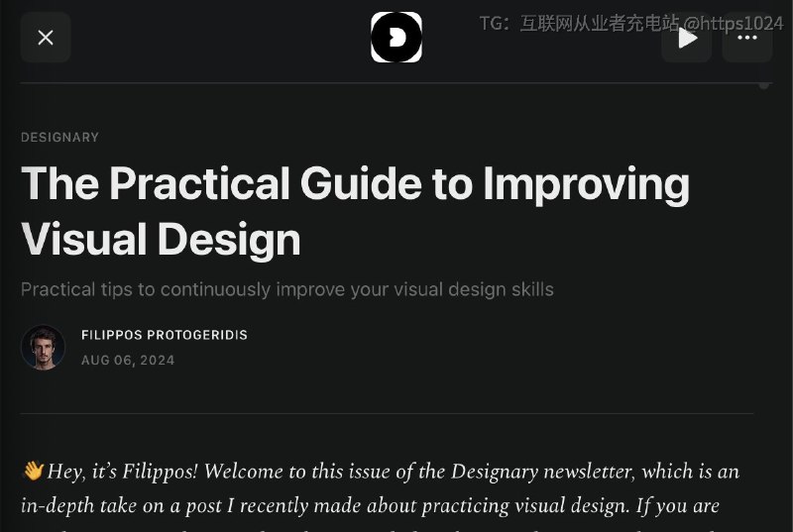Viewport: 793px width, 532px height.
Task: Open the three-dot more options menu
Action: click(747, 38)
